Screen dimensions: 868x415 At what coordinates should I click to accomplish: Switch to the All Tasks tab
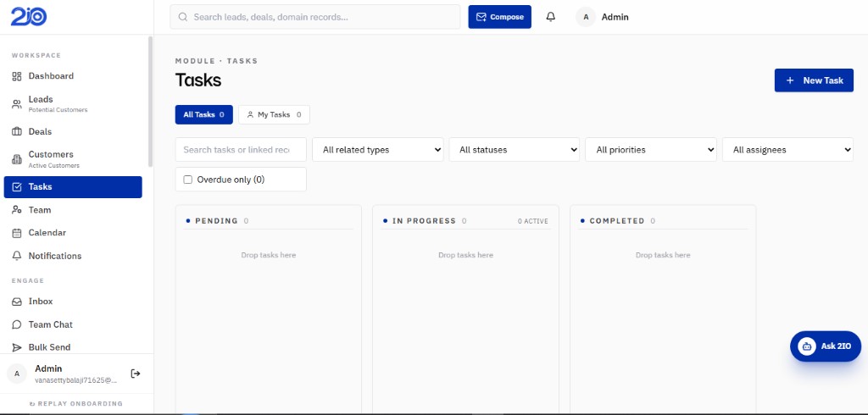click(203, 114)
